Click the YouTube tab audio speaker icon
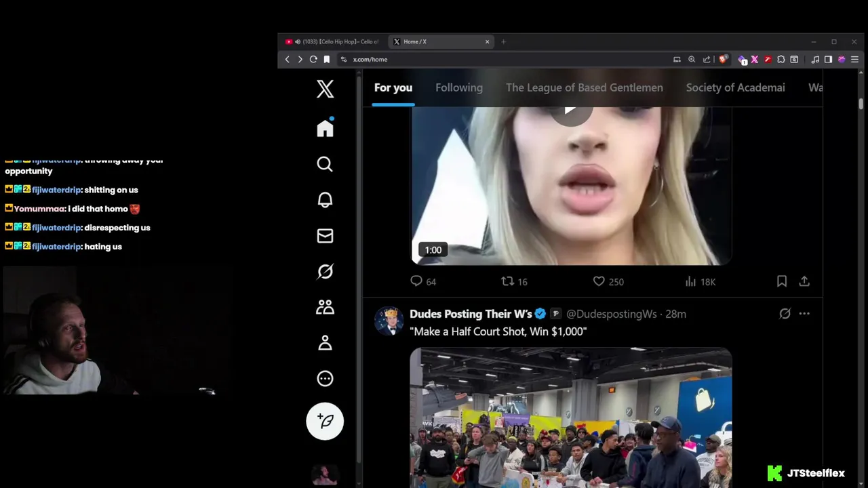Viewport: 868px width, 488px height. pos(298,41)
